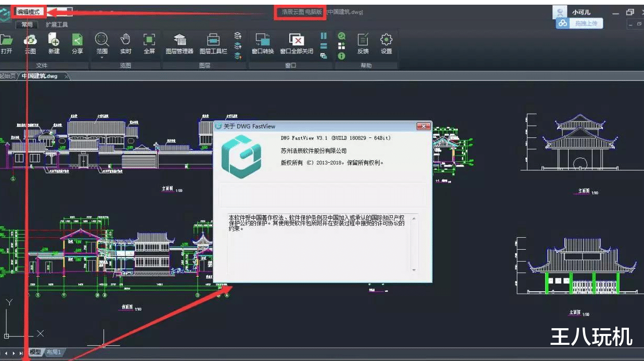Show the 图层工具栏 layer toolbar
644x361 pixels.
click(x=213, y=43)
